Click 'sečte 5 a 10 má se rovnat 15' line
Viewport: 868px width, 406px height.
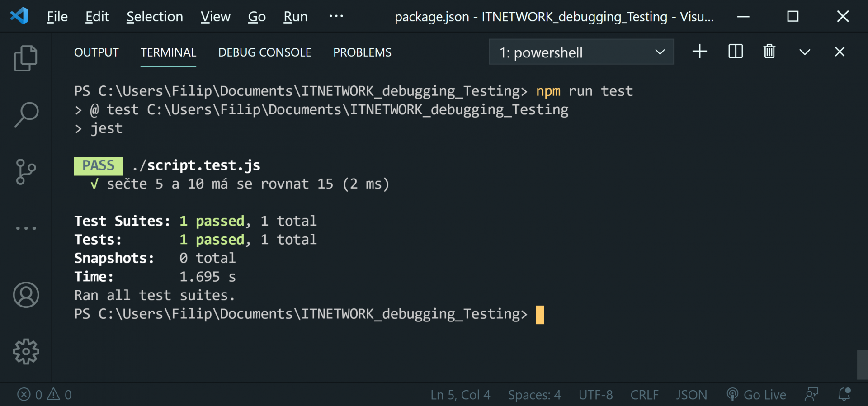click(240, 184)
